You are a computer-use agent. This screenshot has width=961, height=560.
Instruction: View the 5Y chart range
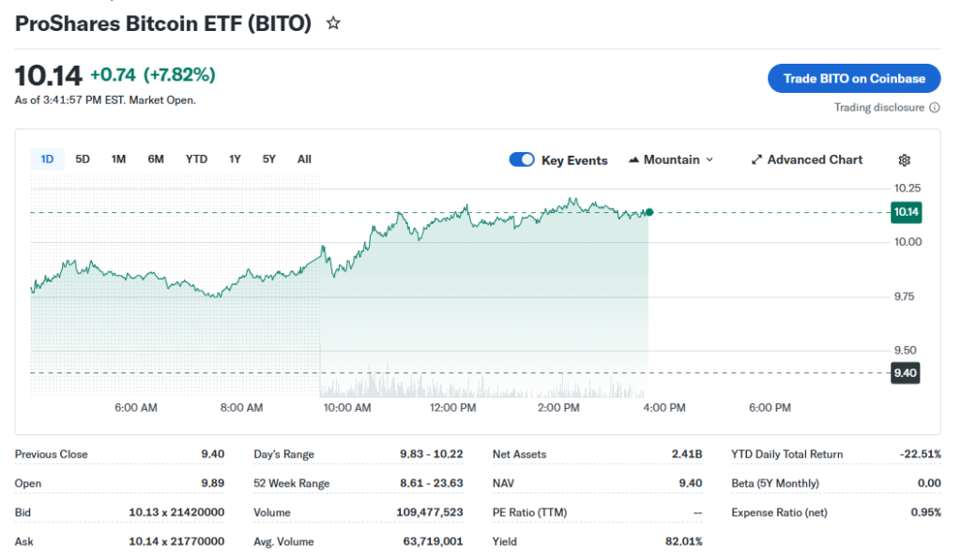269,159
